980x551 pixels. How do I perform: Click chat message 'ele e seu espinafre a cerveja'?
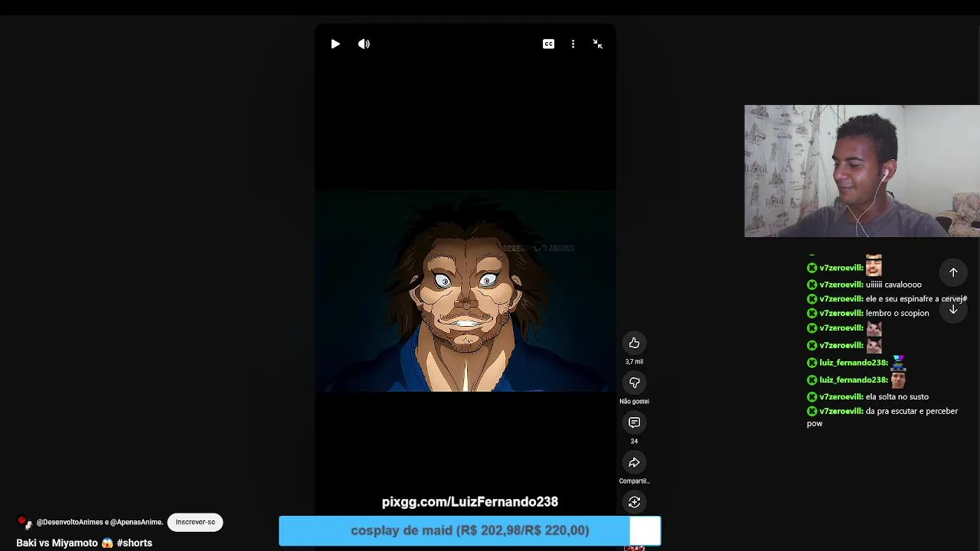pos(916,299)
